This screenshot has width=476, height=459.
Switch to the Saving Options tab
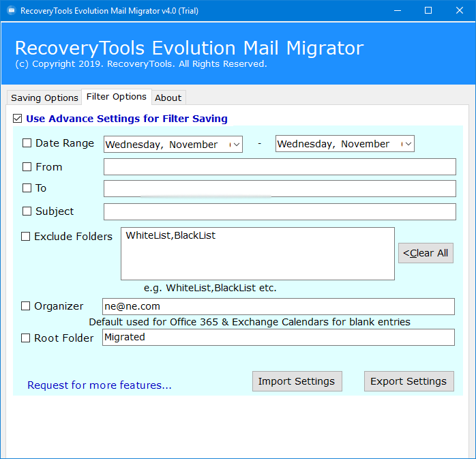point(44,98)
